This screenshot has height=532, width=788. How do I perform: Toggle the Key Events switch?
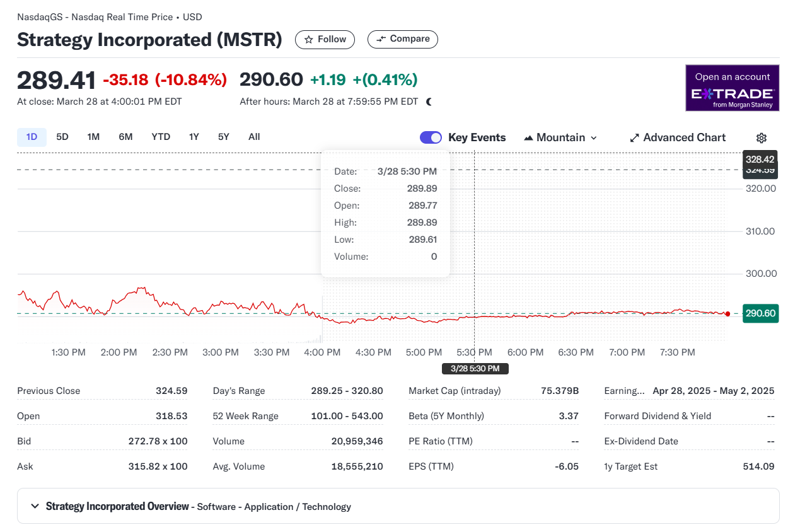pos(431,137)
